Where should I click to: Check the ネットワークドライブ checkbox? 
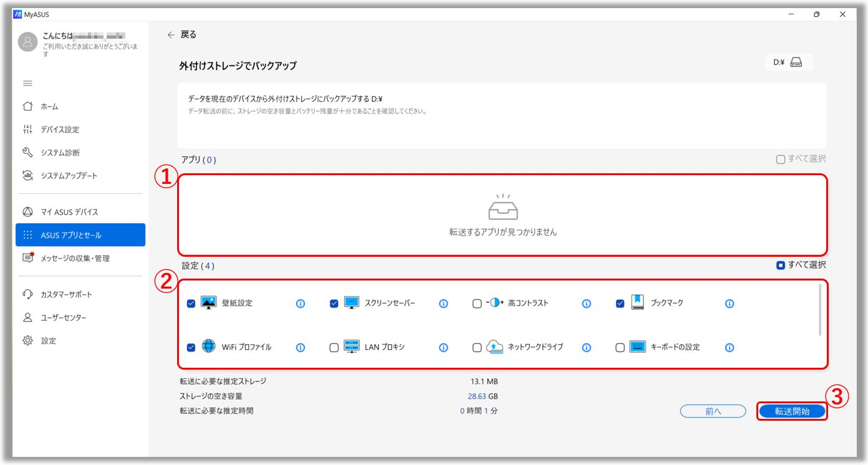tap(477, 348)
